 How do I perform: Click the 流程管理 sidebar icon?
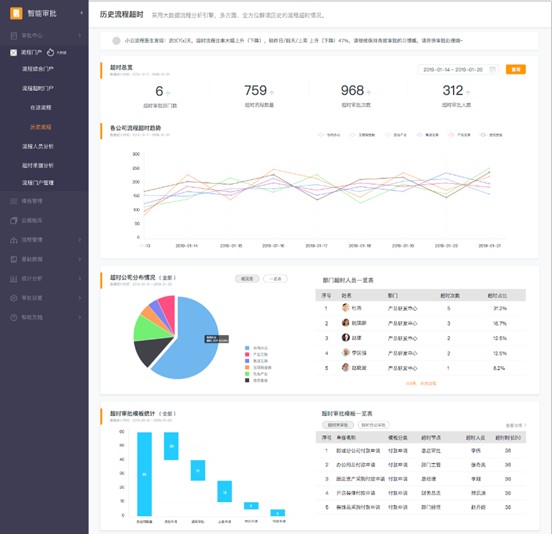14,240
